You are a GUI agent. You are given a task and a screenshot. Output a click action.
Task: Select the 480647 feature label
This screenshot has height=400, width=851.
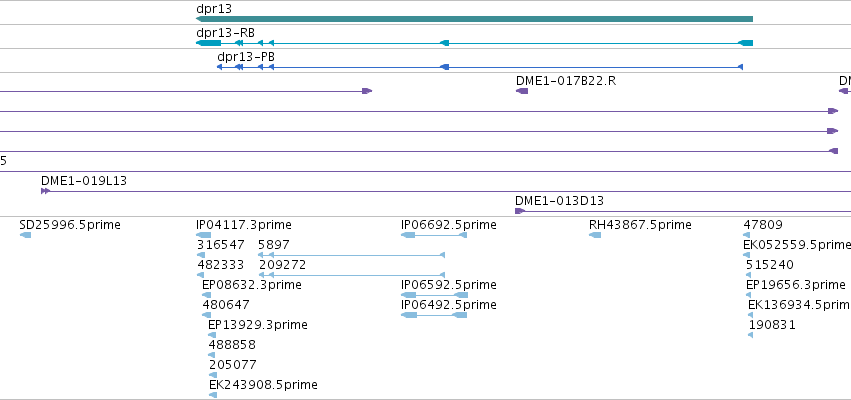pos(226,305)
